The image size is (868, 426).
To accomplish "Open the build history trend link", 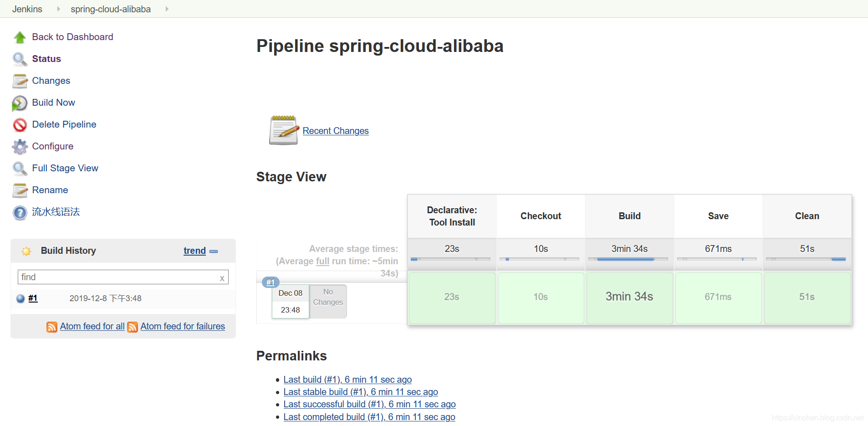I will 194,251.
